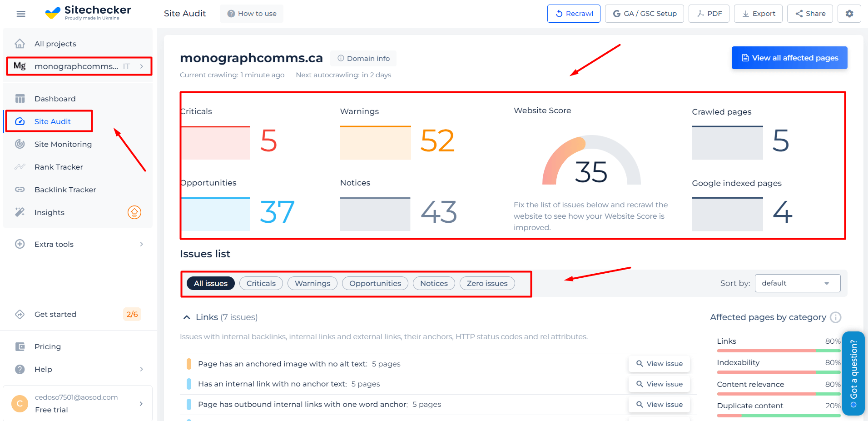Click the All projects home icon
868x421 pixels.
[20, 44]
